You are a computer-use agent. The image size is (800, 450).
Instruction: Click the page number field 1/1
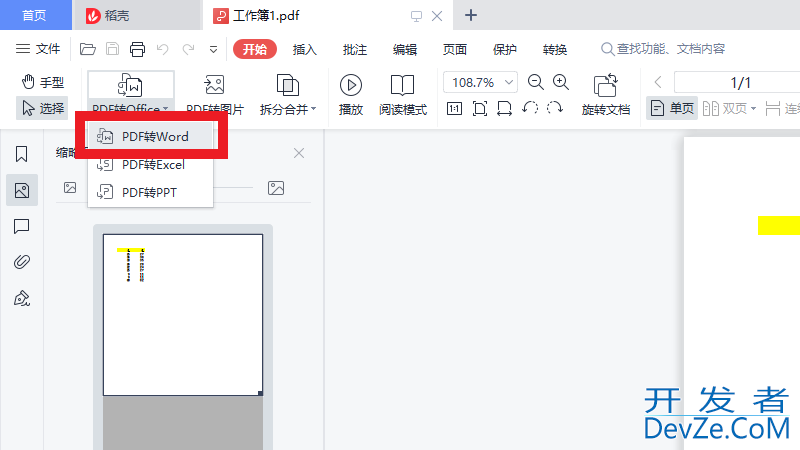pos(738,82)
